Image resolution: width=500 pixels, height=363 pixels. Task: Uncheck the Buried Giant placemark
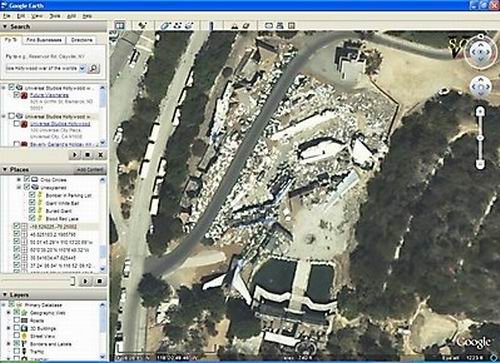pos(32,211)
